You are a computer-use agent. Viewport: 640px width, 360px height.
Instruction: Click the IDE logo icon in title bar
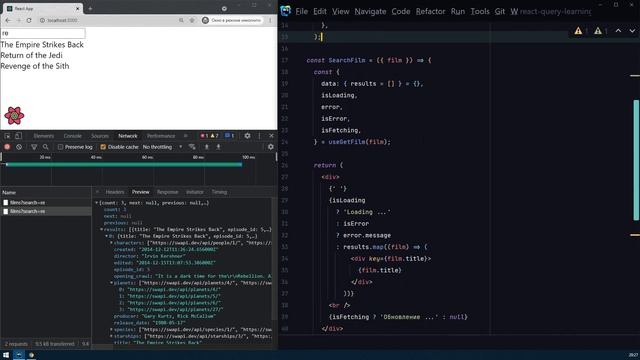coord(286,11)
